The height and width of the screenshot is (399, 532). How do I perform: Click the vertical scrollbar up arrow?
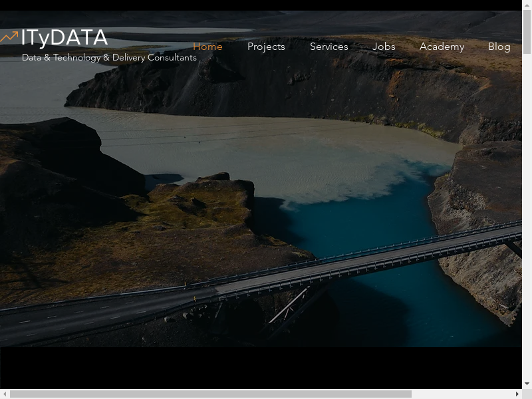point(527,5)
